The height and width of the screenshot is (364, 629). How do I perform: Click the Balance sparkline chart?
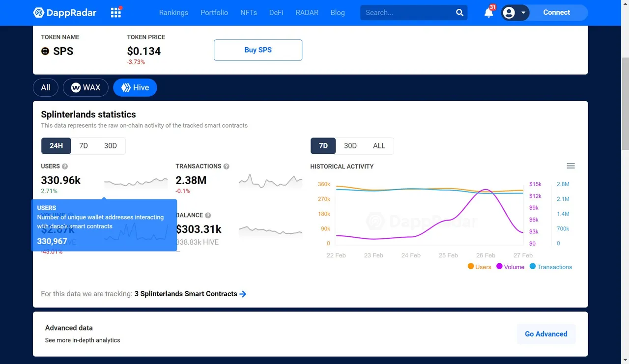[271, 230]
